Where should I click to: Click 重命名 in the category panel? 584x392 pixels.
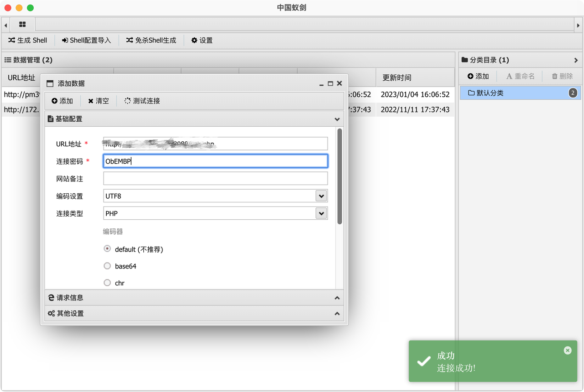[521, 76]
